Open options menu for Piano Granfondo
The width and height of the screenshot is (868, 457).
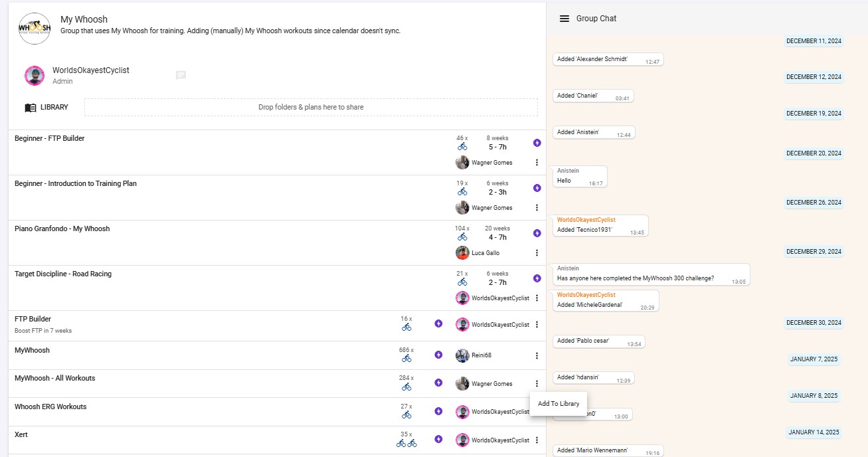coord(537,252)
